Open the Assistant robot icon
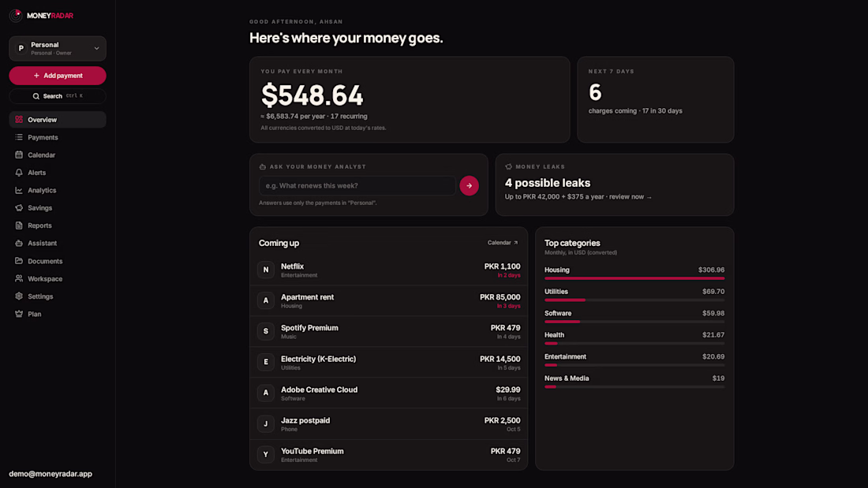This screenshot has height=488, width=868. click(x=19, y=244)
